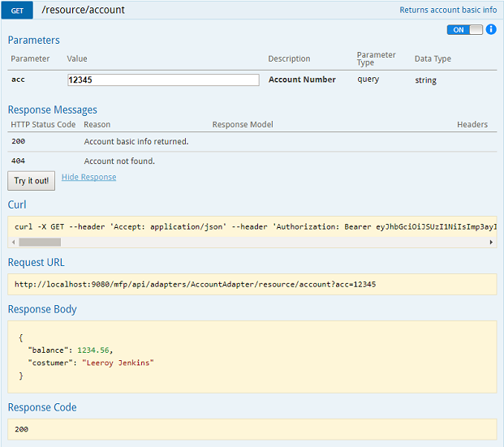
Task: Click the 'Parameter Type' column header
Action: tap(376, 58)
